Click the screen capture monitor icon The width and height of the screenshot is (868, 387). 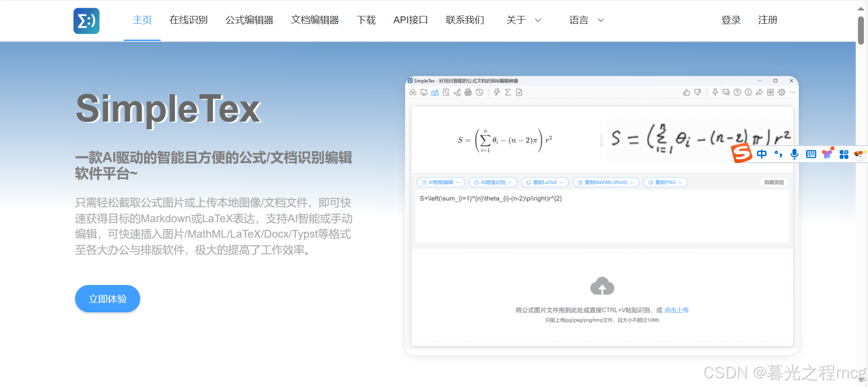click(x=424, y=92)
